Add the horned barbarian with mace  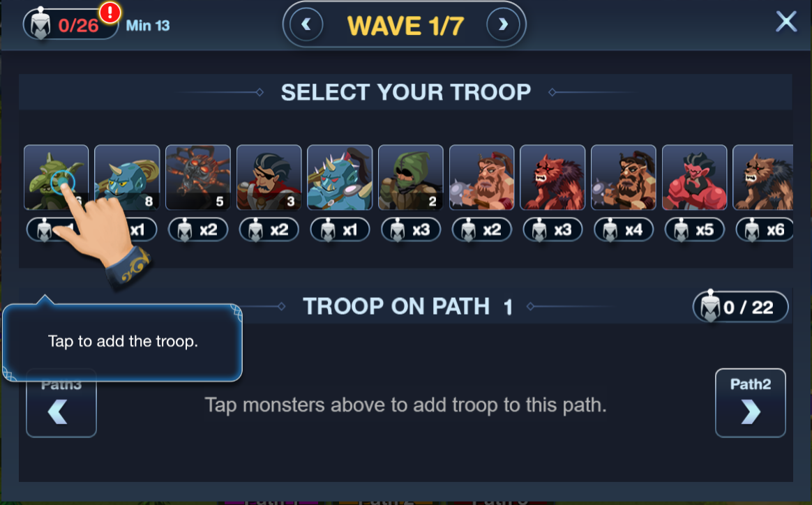click(481, 178)
